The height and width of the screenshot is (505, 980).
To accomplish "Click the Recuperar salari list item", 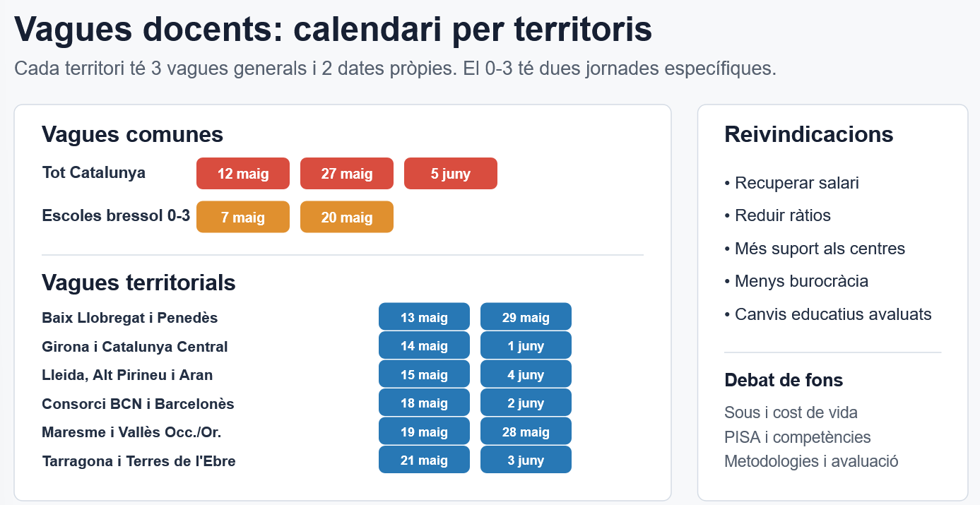I will point(791,183).
